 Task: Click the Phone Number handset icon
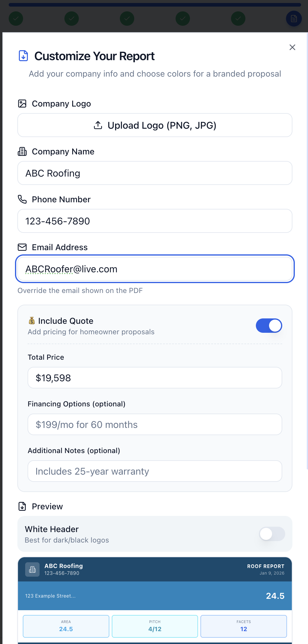pyautogui.click(x=22, y=199)
